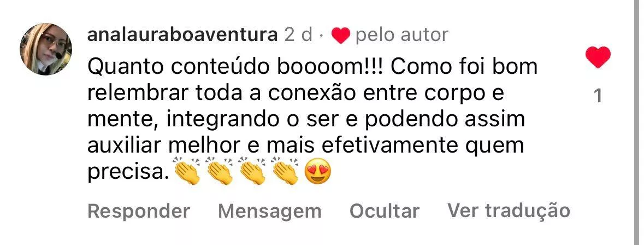Click the fourth clapping hands emoji
Viewport: 644px width, 245px height.
(x=285, y=170)
